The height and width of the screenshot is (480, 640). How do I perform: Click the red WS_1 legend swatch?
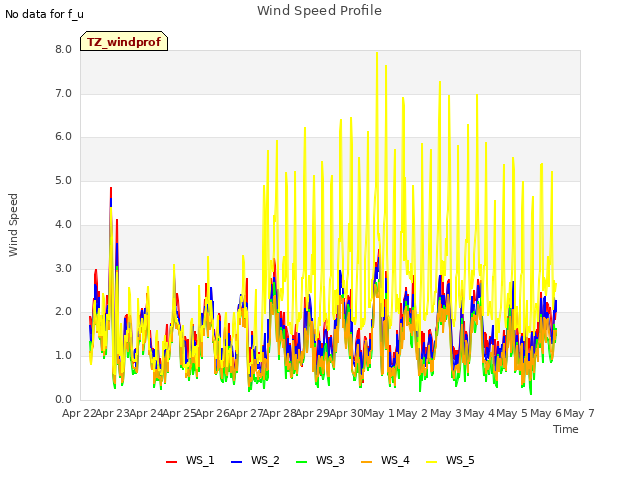[171, 462]
